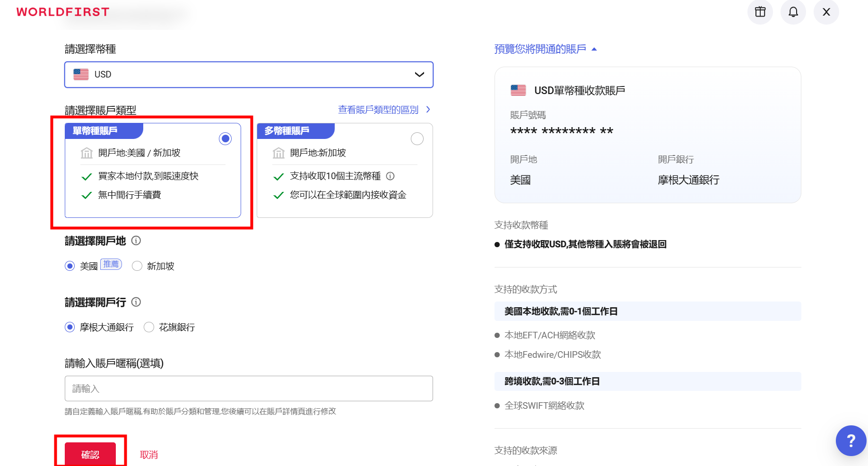Click the red 確認 button
Image resolution: width=868 pixels, height=466 pixels.
90,454
